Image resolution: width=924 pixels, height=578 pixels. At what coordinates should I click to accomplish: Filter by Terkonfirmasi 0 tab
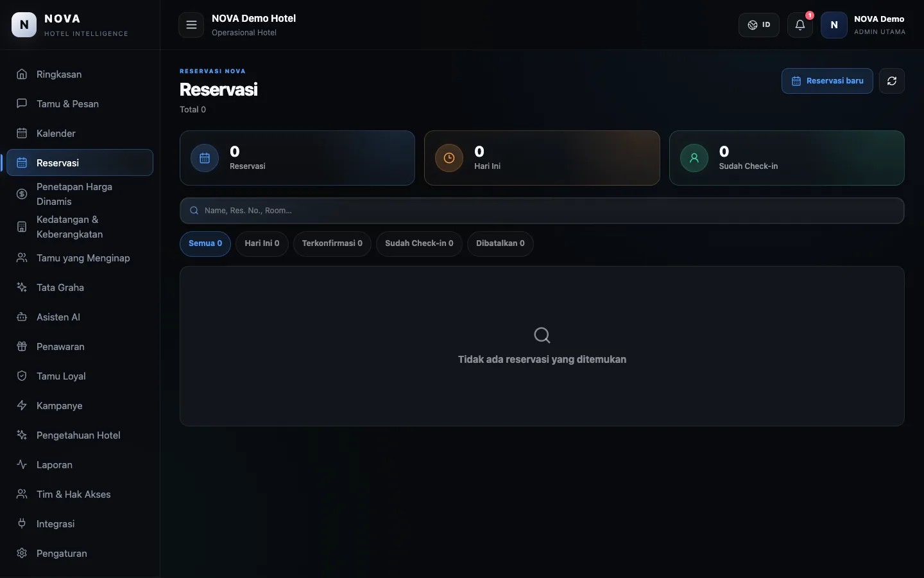pyautogui.click(x=332, y=243)
